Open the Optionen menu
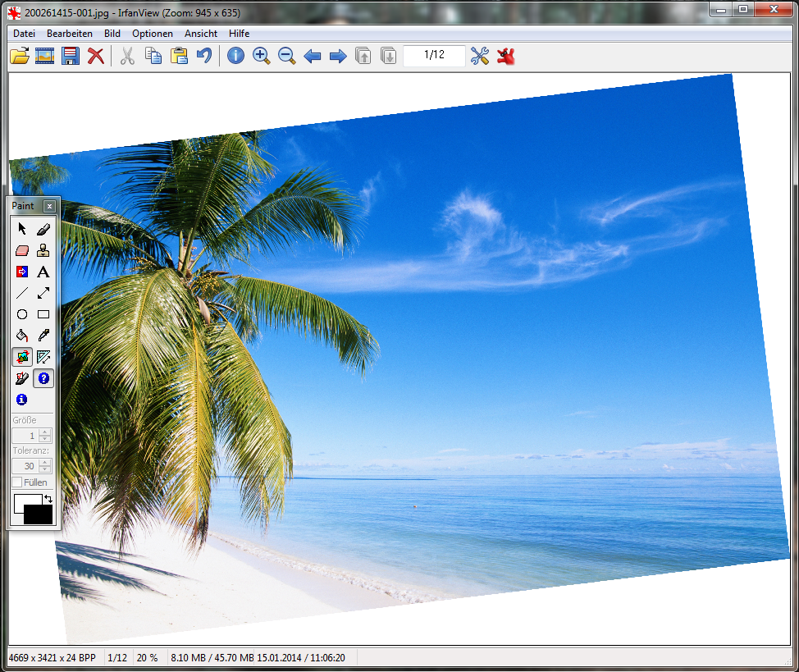799x672 pixels. 153,34
